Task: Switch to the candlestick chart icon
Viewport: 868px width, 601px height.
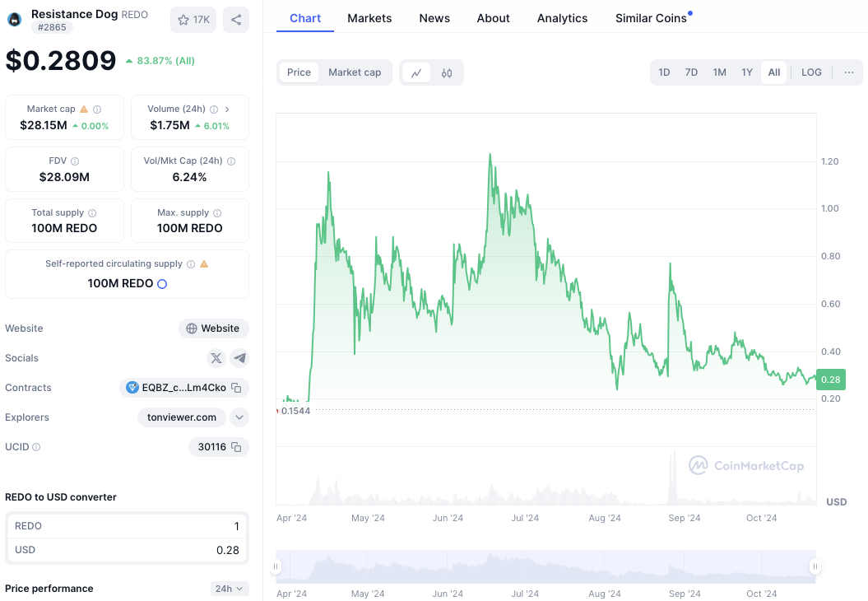Action: (x=447, y=72)
